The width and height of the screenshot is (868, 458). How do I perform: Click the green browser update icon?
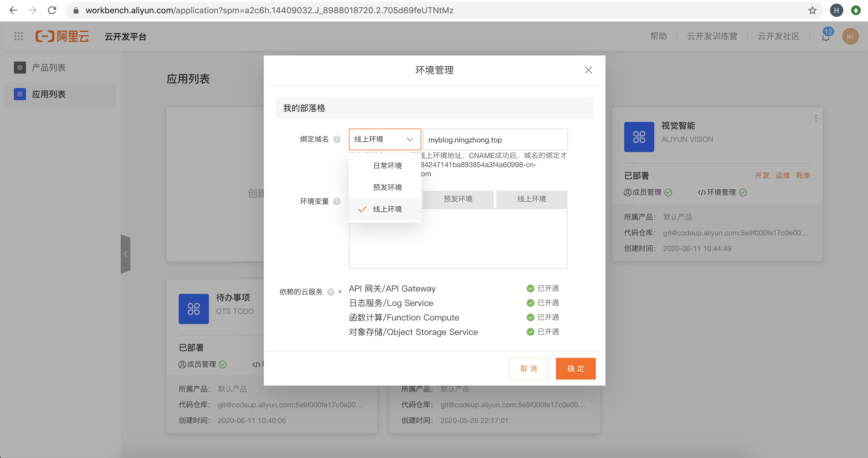(856, 11)
